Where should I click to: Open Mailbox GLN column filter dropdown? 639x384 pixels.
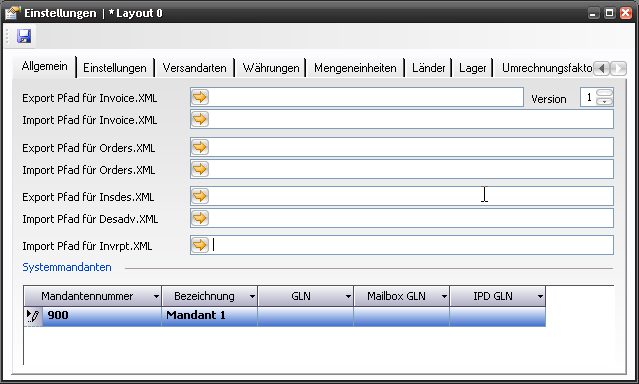pos(444,296)
